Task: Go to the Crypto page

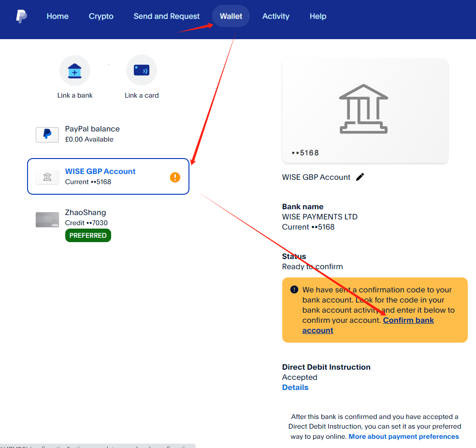Action: coord(101,16)
